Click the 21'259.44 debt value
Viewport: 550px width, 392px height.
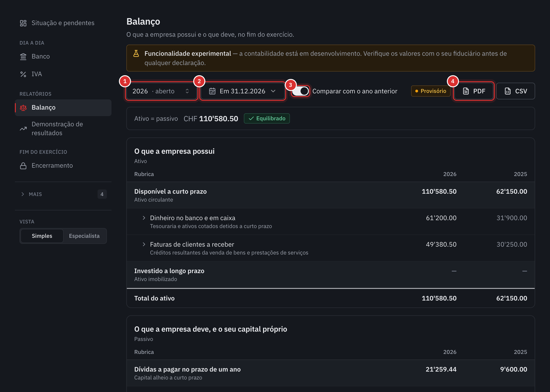441,369
